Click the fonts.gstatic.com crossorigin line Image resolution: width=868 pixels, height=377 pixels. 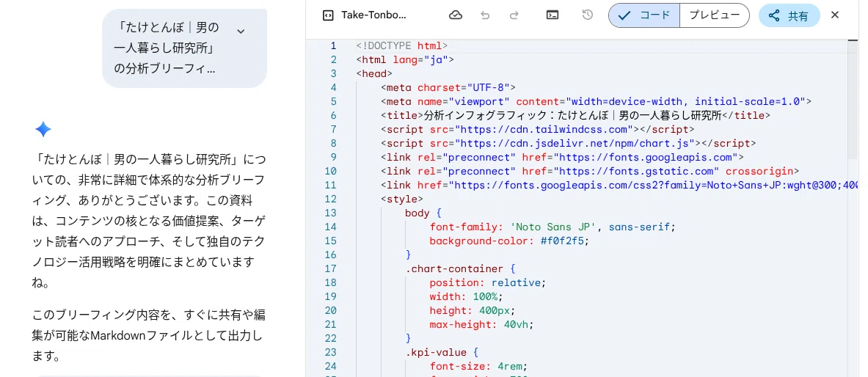point(590,171)
